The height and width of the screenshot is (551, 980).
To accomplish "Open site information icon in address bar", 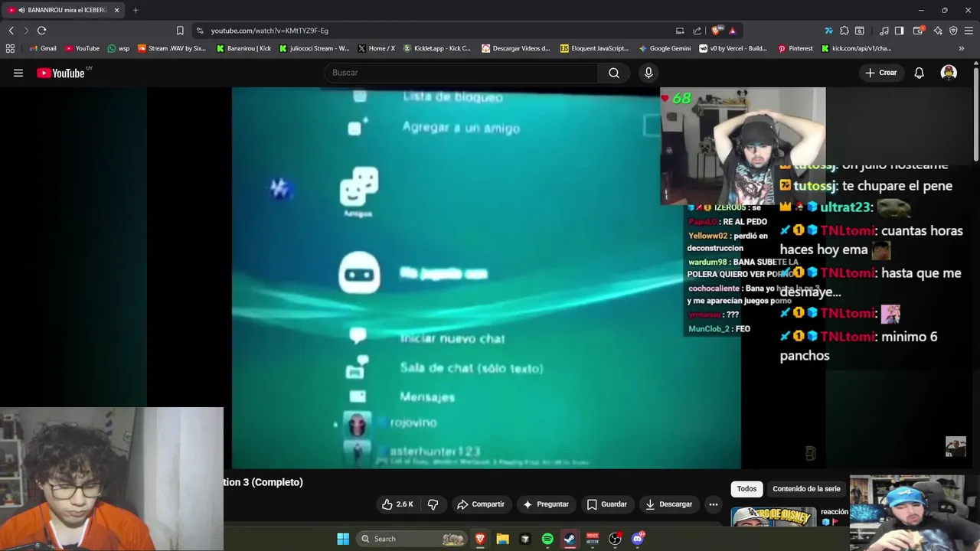I will [x=200, y=31].
